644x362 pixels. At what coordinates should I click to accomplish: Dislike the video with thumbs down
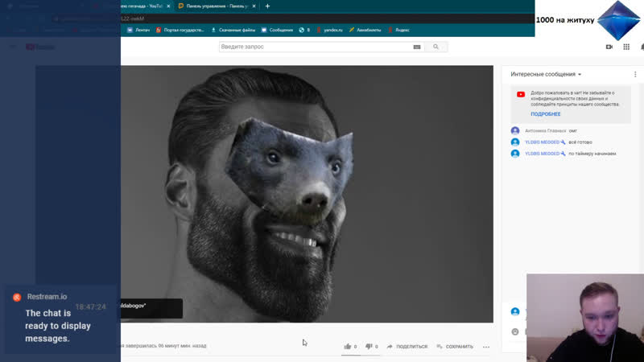tap(369, 347)
